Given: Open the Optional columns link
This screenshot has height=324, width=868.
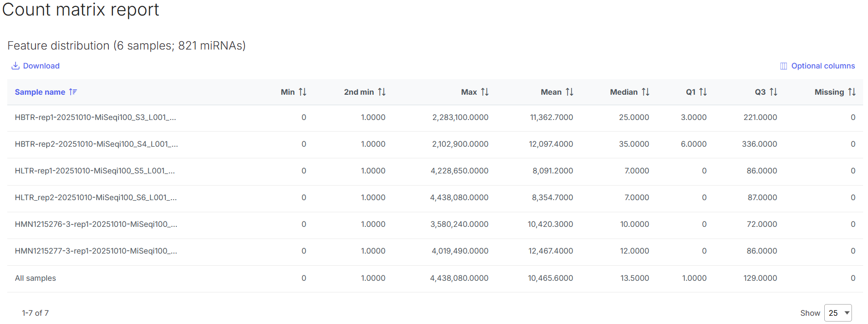Looking at the screenshot, I should tap(823, 66).
